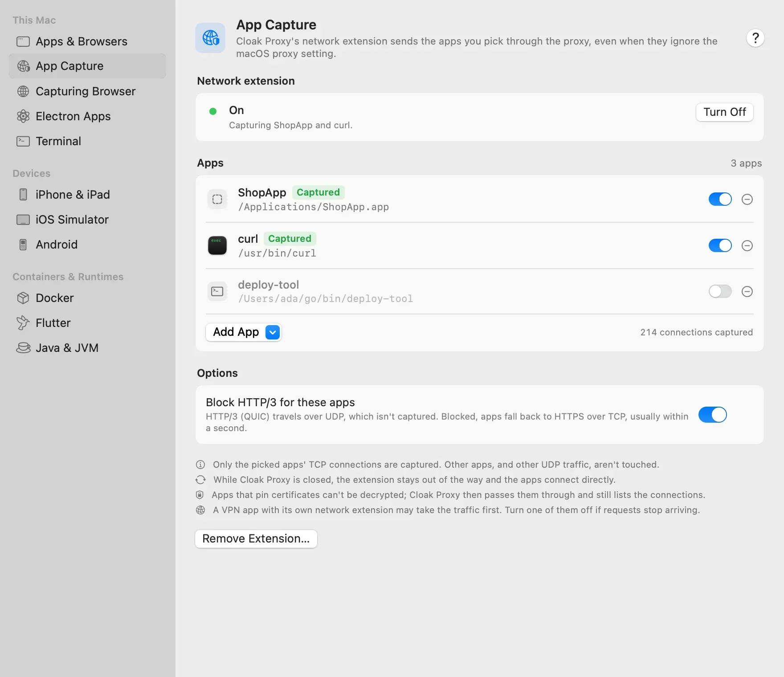Click the Flutter bird icon
This screenshot has width=784, height=677.
click(x=23, y=323)
